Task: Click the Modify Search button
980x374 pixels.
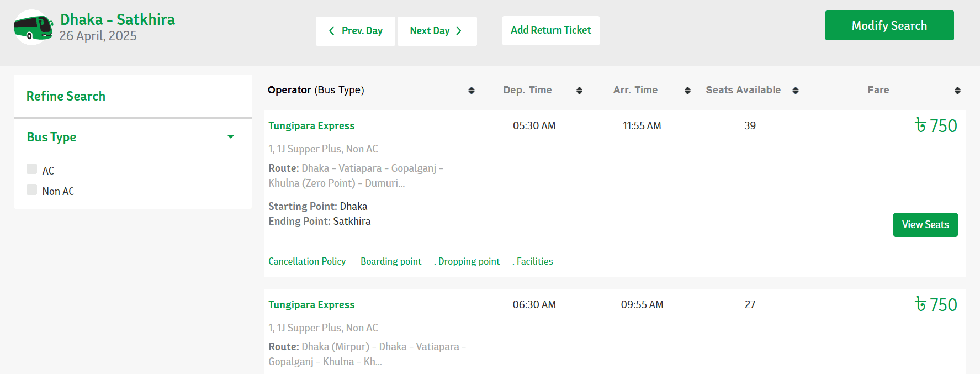Action: click(x=889, y=25)
